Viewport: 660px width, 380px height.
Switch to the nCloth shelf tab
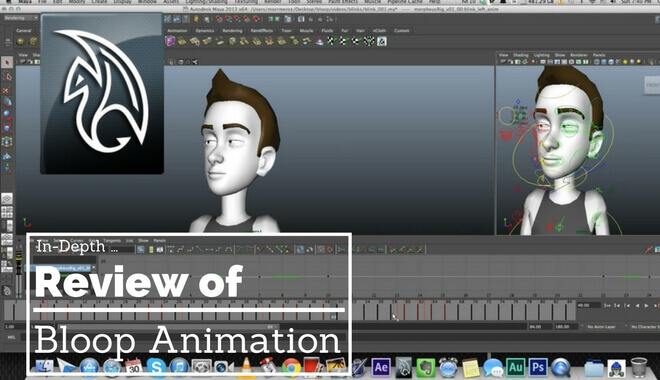click(x=379, y=31)
